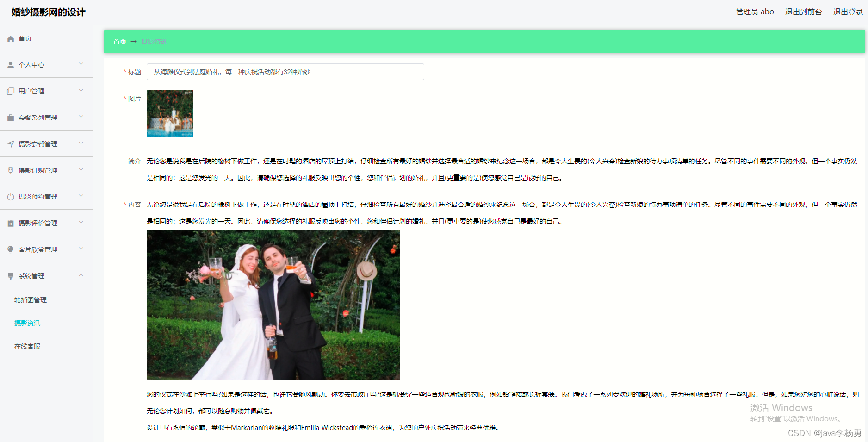Click the home icon in sidebar
The image size is (868, 442).
11,39
